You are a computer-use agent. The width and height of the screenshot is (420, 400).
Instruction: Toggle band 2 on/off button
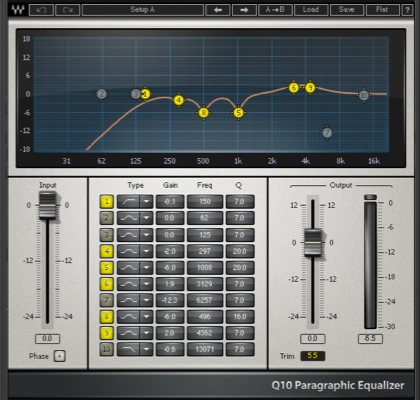point(107,218)
